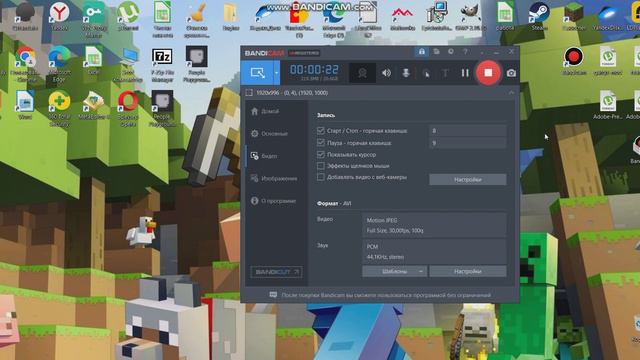The width and height of the screenshot is (640, 360).
Task: Open recording mode dropdown arrow
Action: point(276,73)
